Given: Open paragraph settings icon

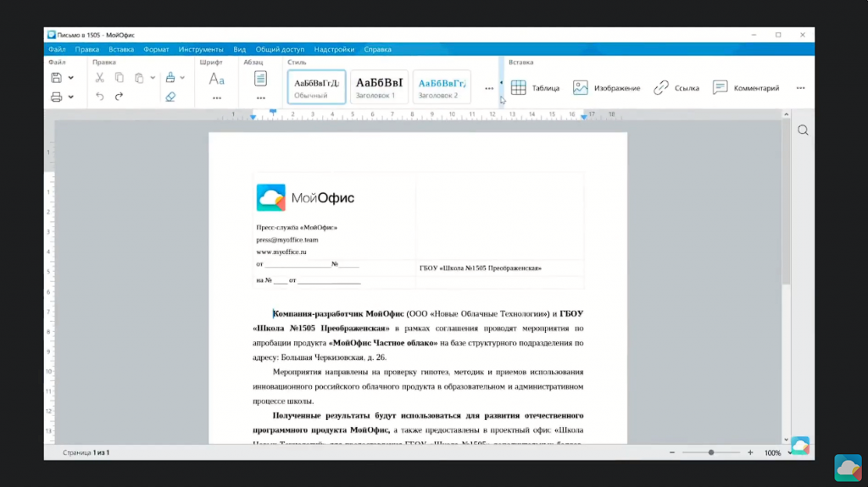Looking at the screenshot, I should pyautogui.click(x=261, y=79).
